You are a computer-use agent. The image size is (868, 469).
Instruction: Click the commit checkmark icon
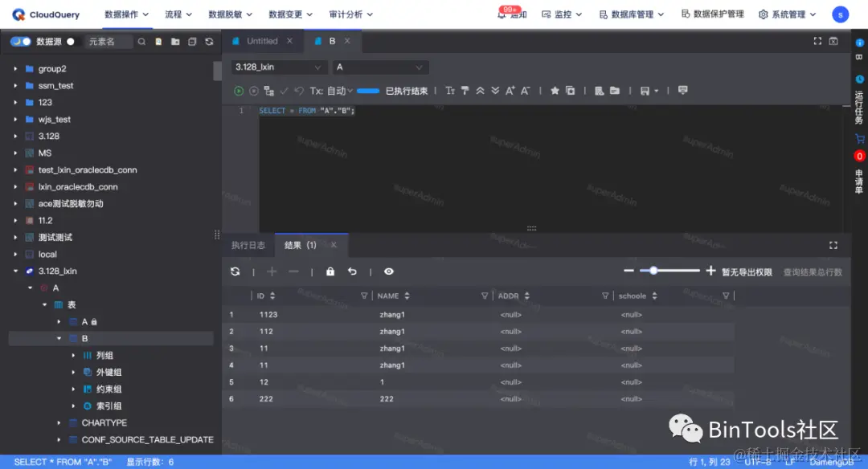pyautogui.click(x=284, y=91)
